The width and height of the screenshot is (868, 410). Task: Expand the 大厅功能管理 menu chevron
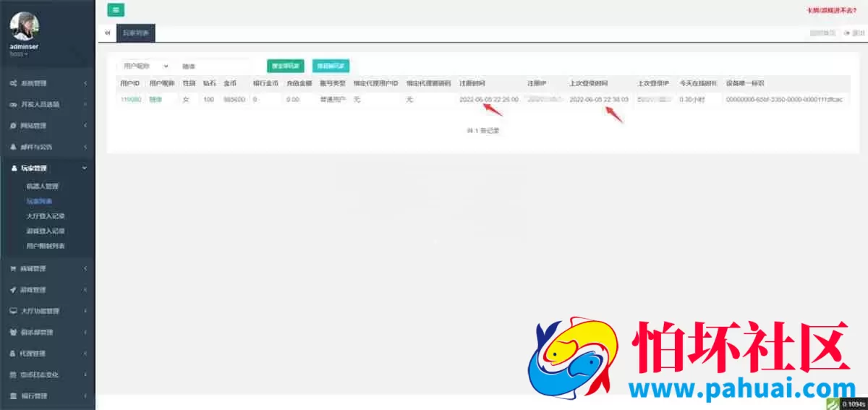85,311
